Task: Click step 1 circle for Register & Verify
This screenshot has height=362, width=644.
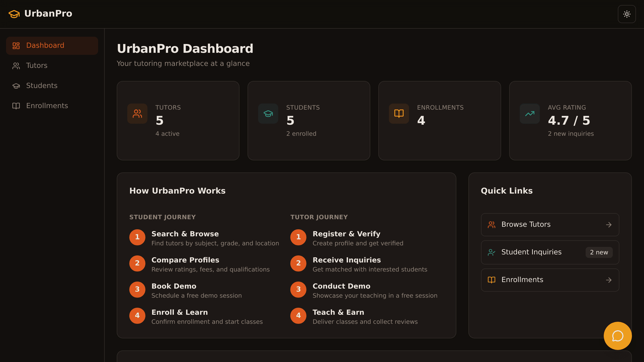Action: pyautogui.click(x=298, y=237)
